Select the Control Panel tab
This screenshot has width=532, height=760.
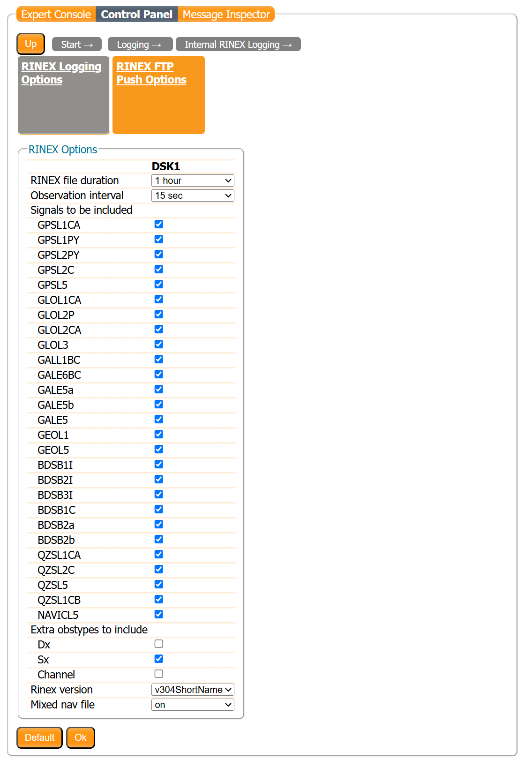[137, 15]
